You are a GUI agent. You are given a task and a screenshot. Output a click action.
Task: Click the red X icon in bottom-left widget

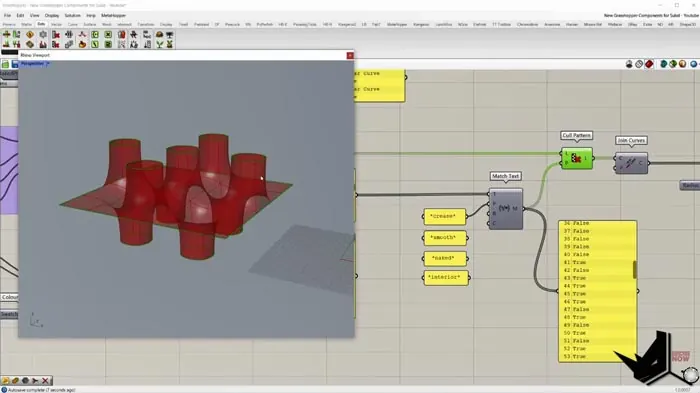tap(45, 380)
